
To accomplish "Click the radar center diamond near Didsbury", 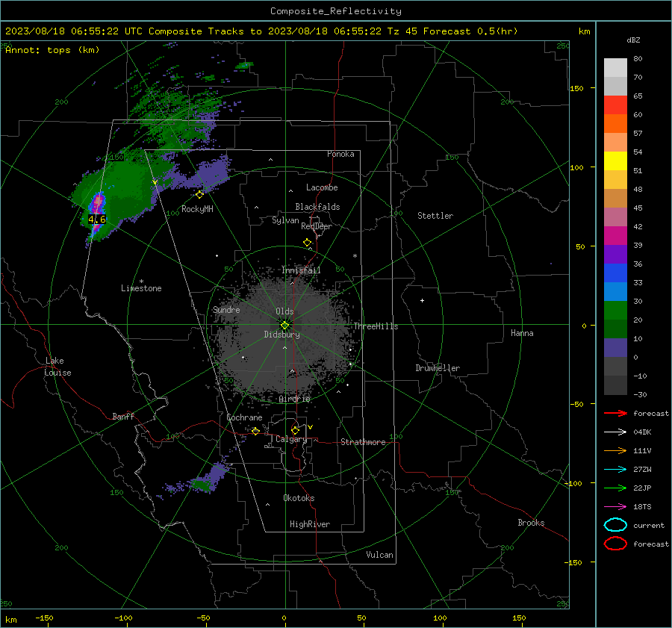I will 284,325.
